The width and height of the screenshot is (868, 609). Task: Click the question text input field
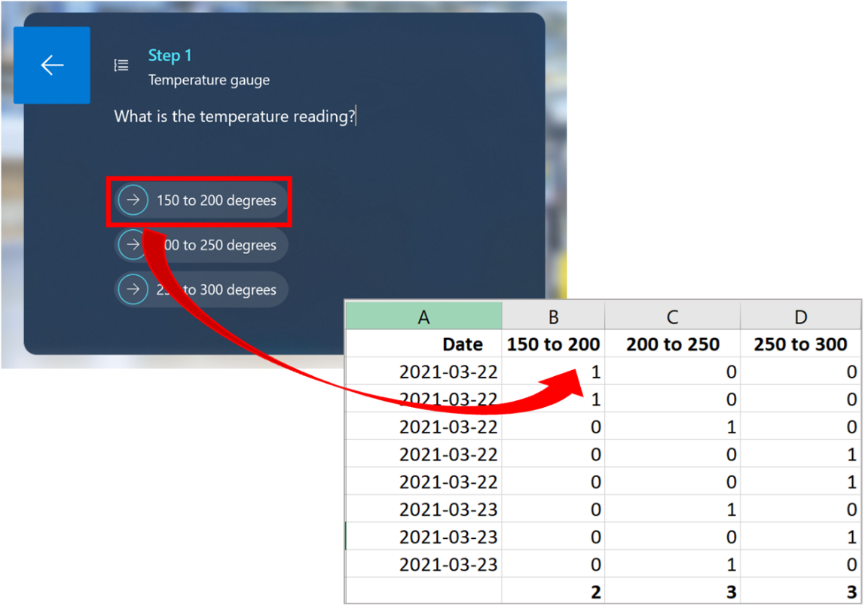point(236,116)
